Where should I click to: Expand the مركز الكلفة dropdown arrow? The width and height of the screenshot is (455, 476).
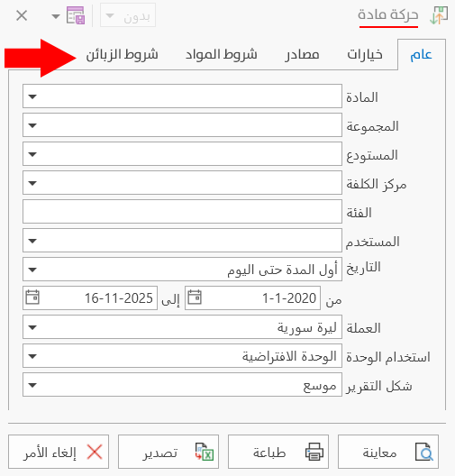[32, 183]
